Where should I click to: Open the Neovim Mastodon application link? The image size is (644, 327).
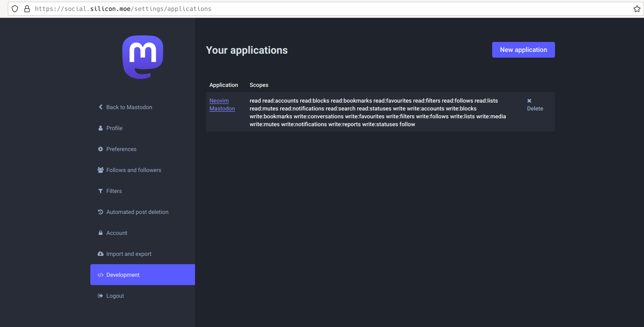[x=222, y=105]
